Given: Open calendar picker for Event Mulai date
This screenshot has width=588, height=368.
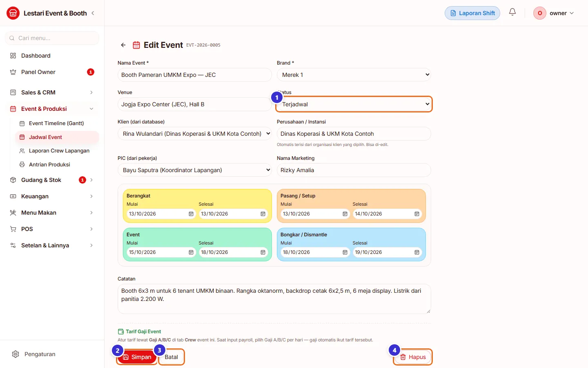Looking at the screenshot, I should [x=191, y=252].
